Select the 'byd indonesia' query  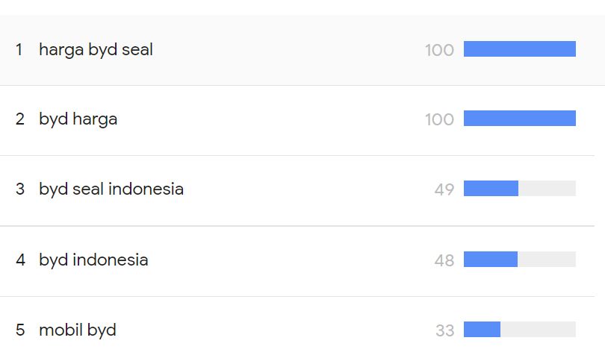pos(93,260)
